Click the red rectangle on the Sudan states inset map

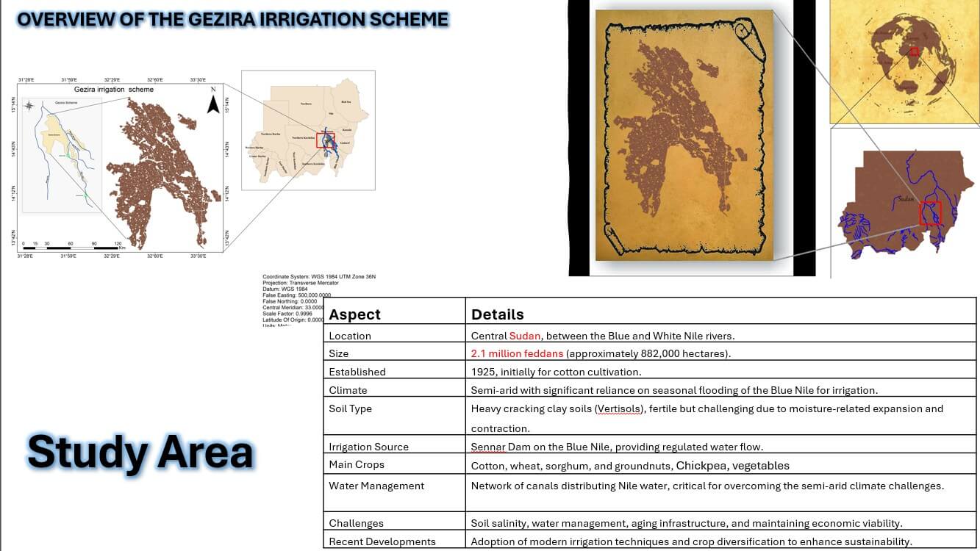point(325,140)
